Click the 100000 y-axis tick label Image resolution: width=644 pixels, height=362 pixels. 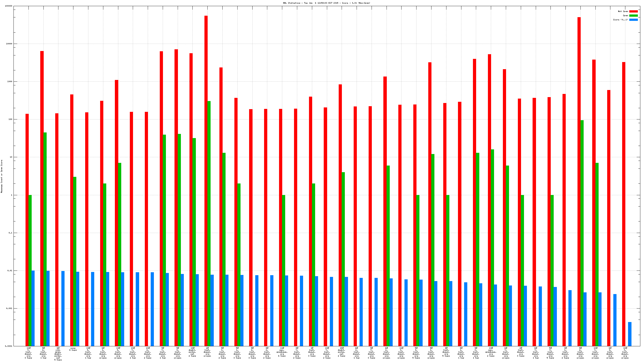pyautogui.click(x=9, y=6)
